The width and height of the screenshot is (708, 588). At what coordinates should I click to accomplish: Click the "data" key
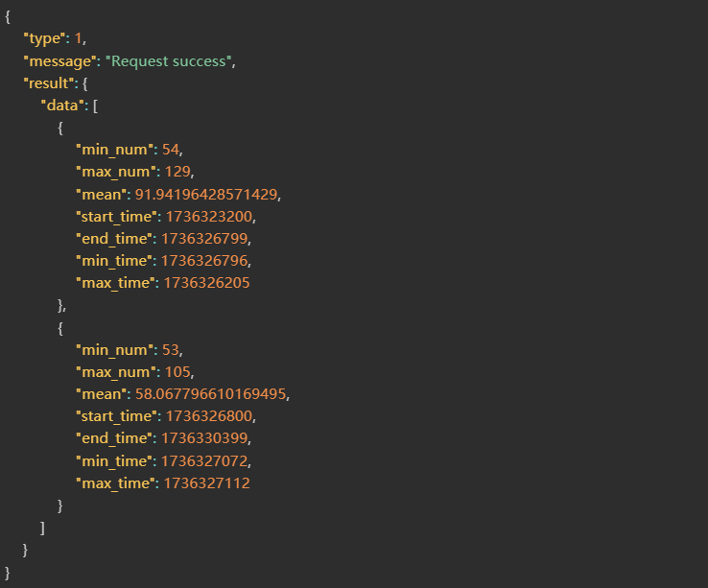pyautogui.click(x=62, y=106)
